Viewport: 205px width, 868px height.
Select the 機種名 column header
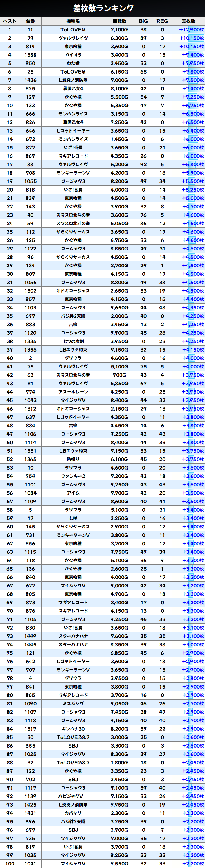coord(73,21)
